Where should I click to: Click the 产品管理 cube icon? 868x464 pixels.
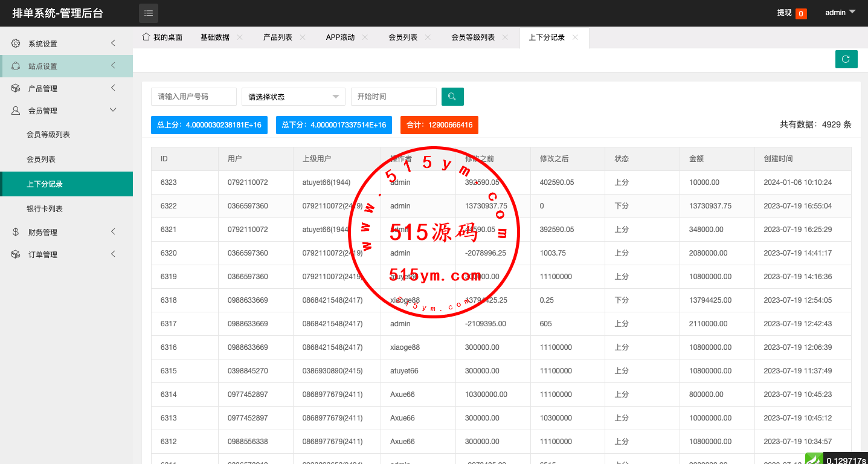click(16, 88)
